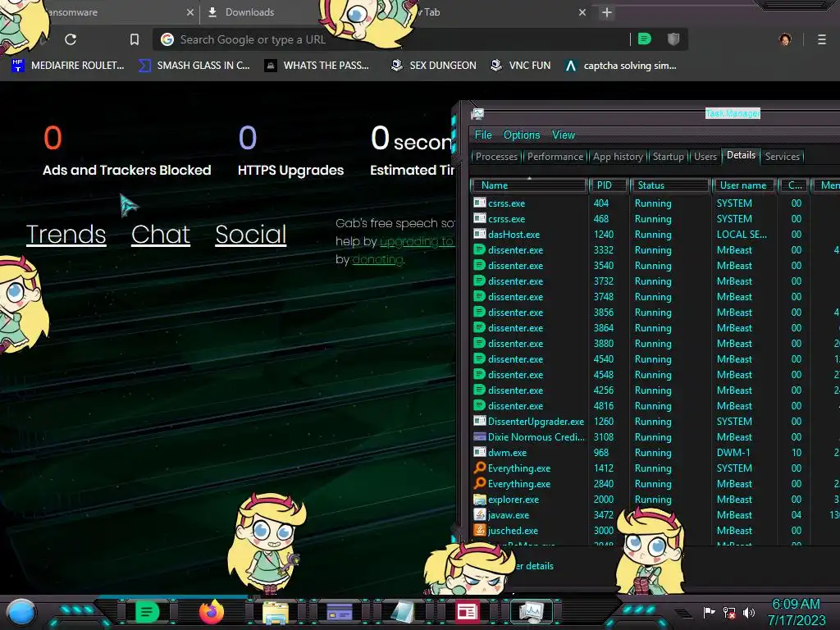This screenshot has width=840, height=630.
Task: Open the WHATS THE PASS... bookmark
Action: pos(317,66)
